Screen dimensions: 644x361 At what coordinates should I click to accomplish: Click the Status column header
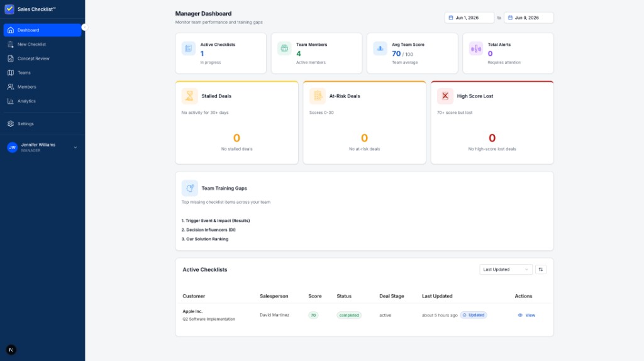(x=344, y=296)
